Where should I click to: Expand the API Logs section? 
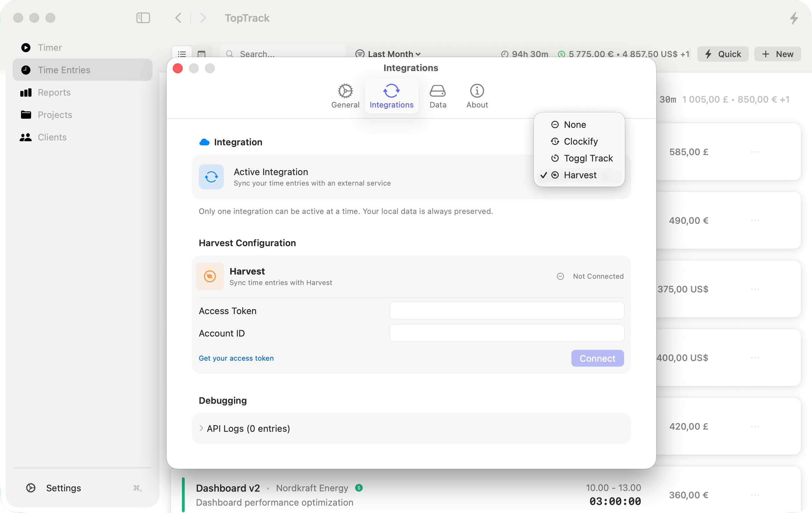[248, 428]
